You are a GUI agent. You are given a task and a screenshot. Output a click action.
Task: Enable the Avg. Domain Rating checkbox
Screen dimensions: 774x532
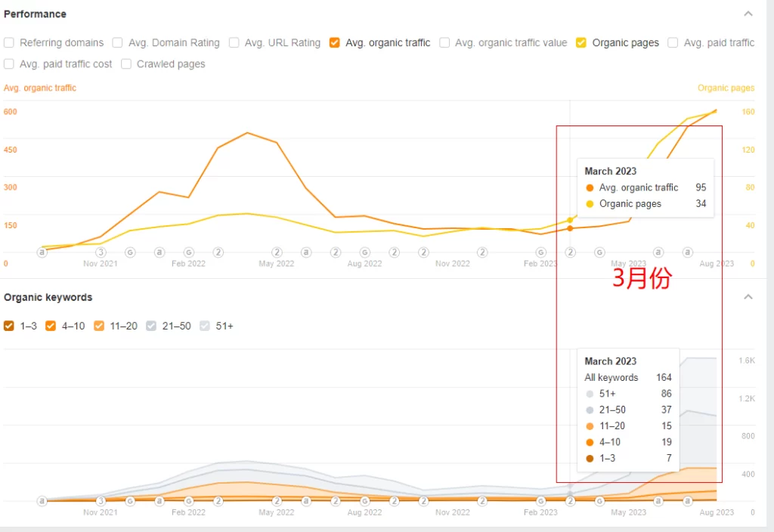click(117, 43)
